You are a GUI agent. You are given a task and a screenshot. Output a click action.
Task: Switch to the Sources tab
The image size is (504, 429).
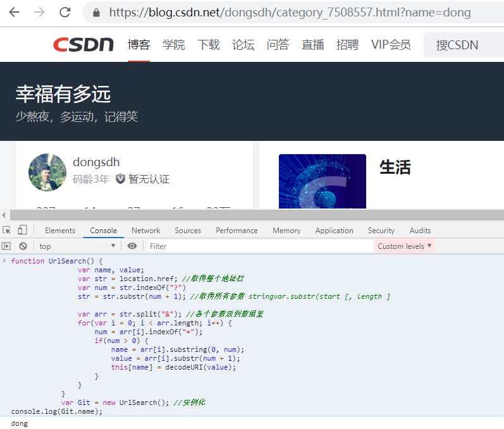pyautogui.click(x=188, y=230)
